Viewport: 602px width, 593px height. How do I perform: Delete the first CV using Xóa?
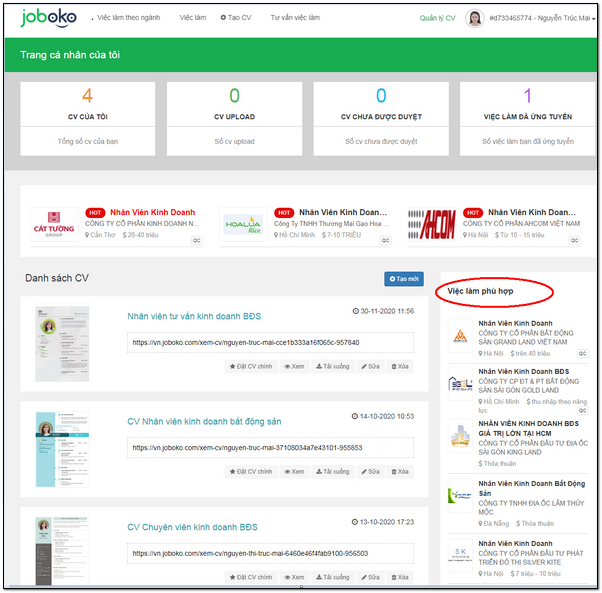[399, 367]
